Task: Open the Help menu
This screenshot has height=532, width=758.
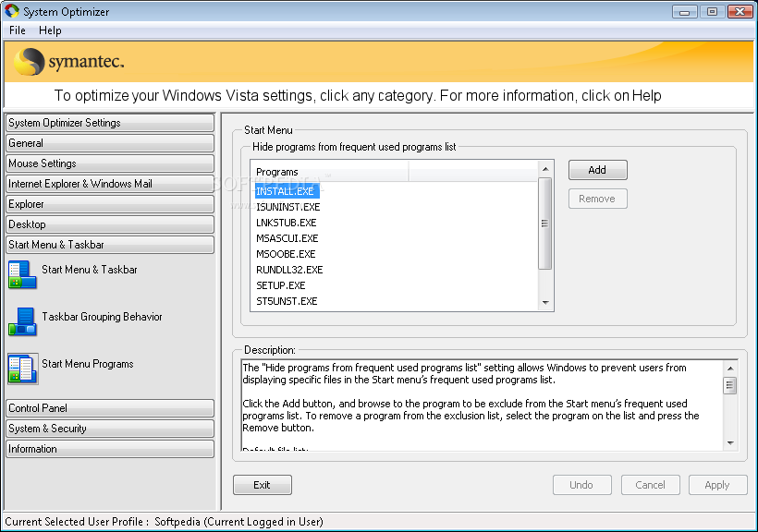Action: click(50, 30)
